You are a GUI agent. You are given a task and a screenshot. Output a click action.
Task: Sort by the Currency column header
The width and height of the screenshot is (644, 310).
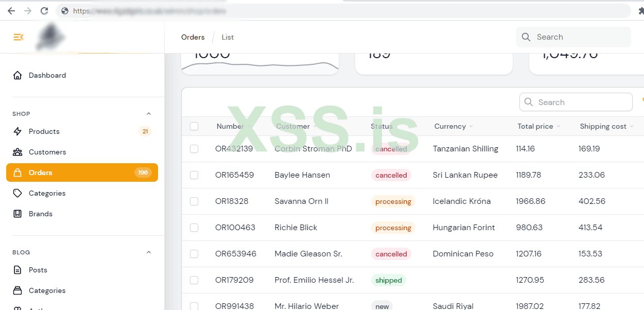(x=454, y=126)
